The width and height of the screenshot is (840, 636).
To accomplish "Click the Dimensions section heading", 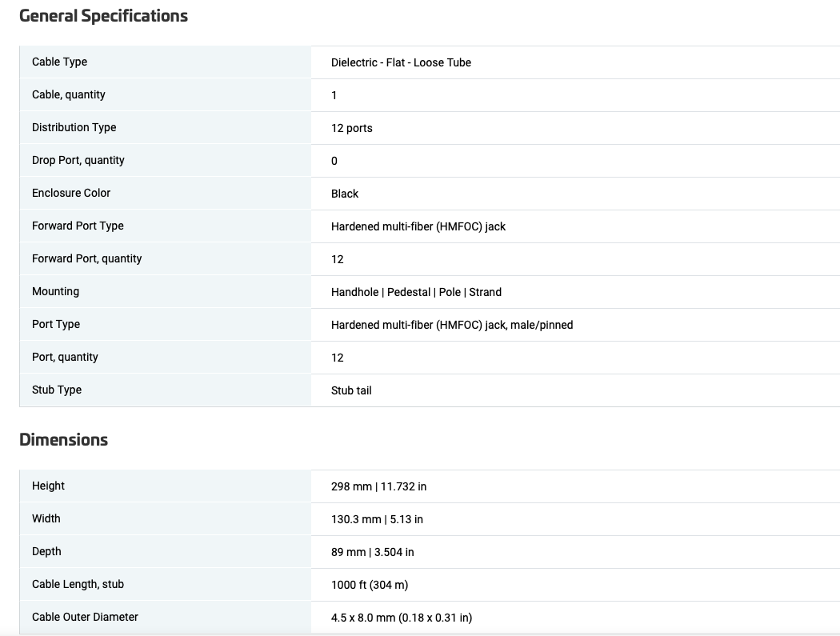I will [63, 439].
